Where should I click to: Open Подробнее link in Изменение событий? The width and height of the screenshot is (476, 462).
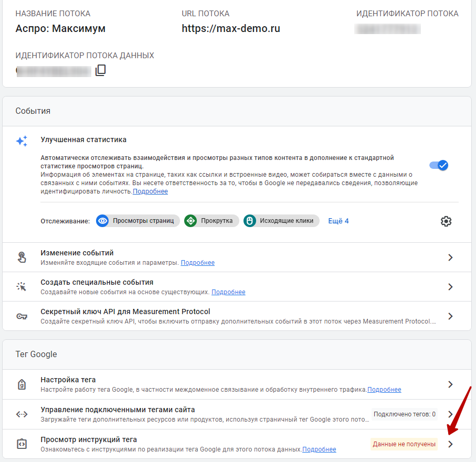click(x=198, y=263)
